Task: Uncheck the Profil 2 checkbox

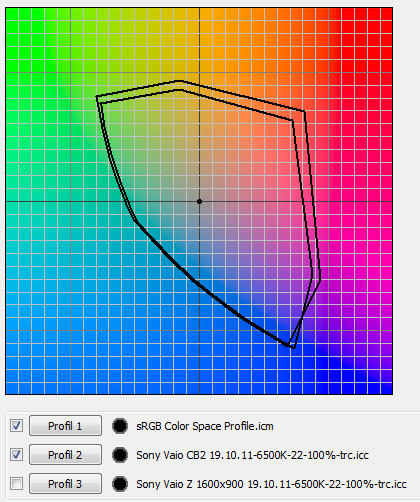Action: 17,455
